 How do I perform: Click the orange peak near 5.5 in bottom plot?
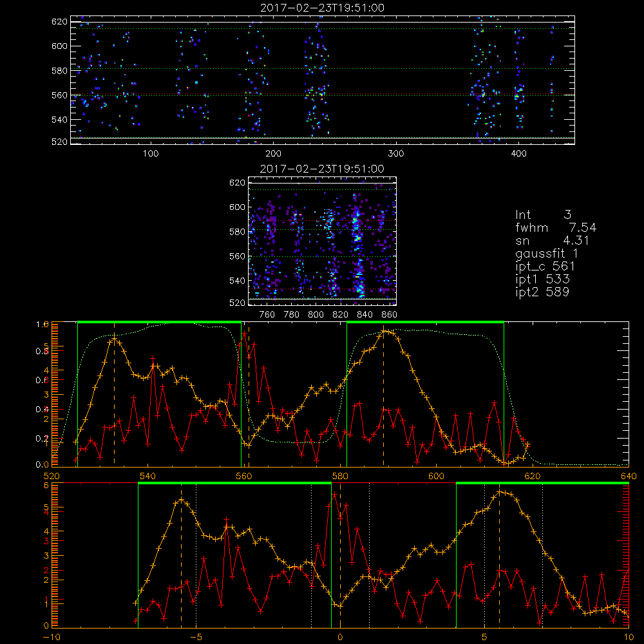click(x=500, y=491)
